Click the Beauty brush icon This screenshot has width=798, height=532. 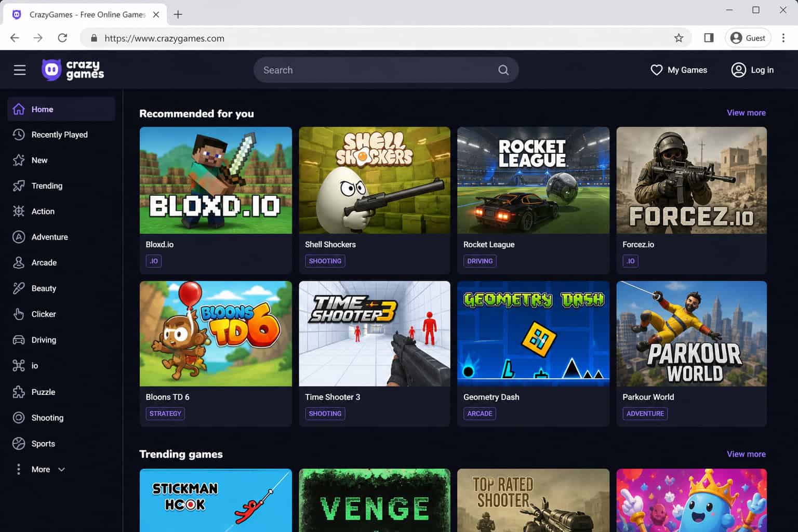point(19,288)
